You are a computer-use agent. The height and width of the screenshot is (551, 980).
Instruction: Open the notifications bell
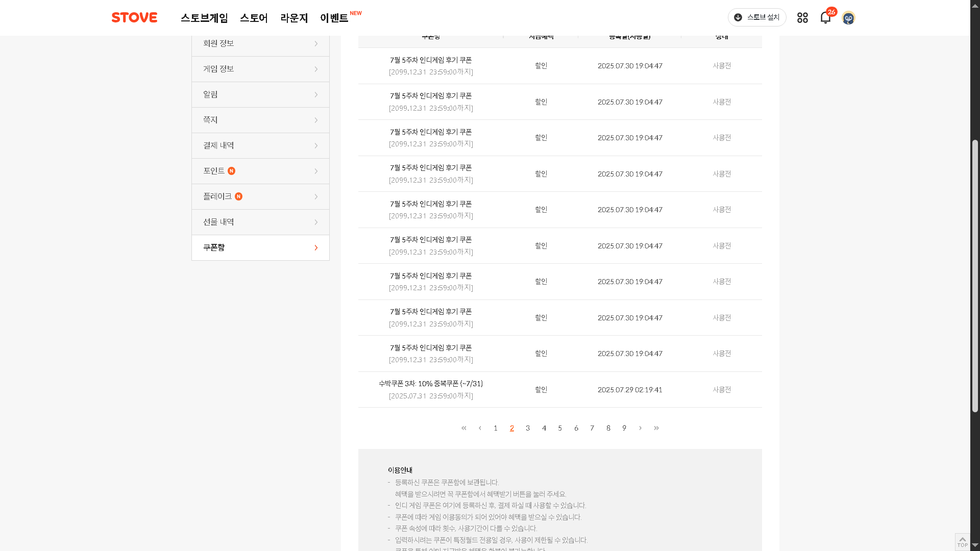pos(825,18)
